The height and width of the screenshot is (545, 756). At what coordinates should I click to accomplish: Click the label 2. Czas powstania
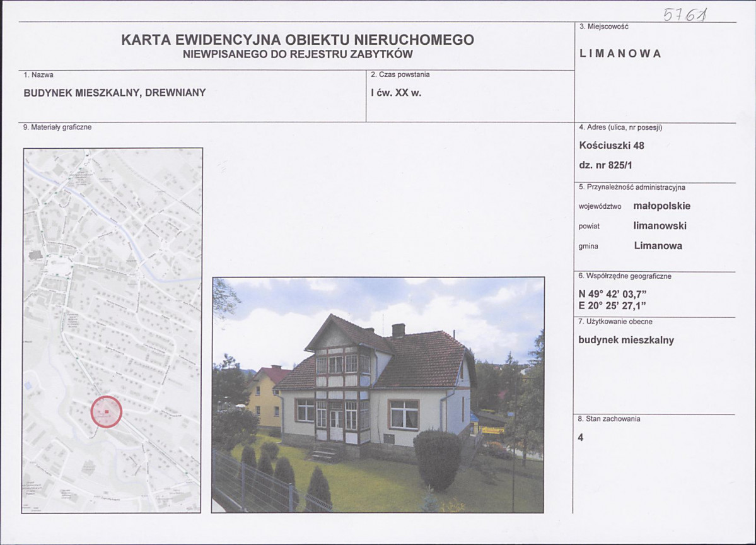click(x=400, y=74)
